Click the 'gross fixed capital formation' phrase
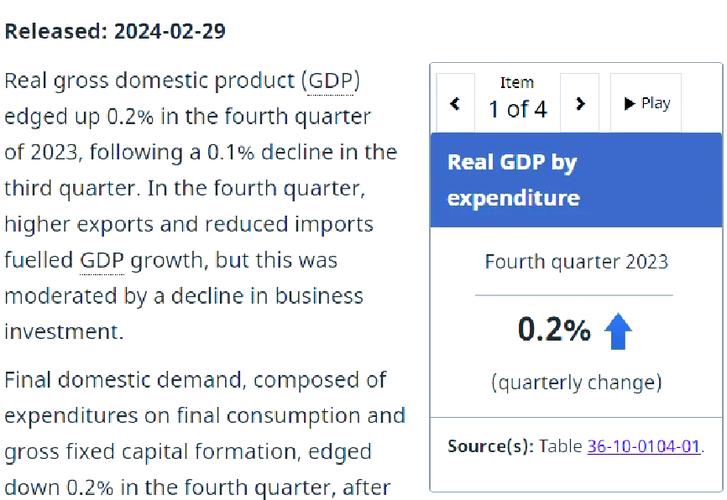727x500 pixels. point(151,452)
